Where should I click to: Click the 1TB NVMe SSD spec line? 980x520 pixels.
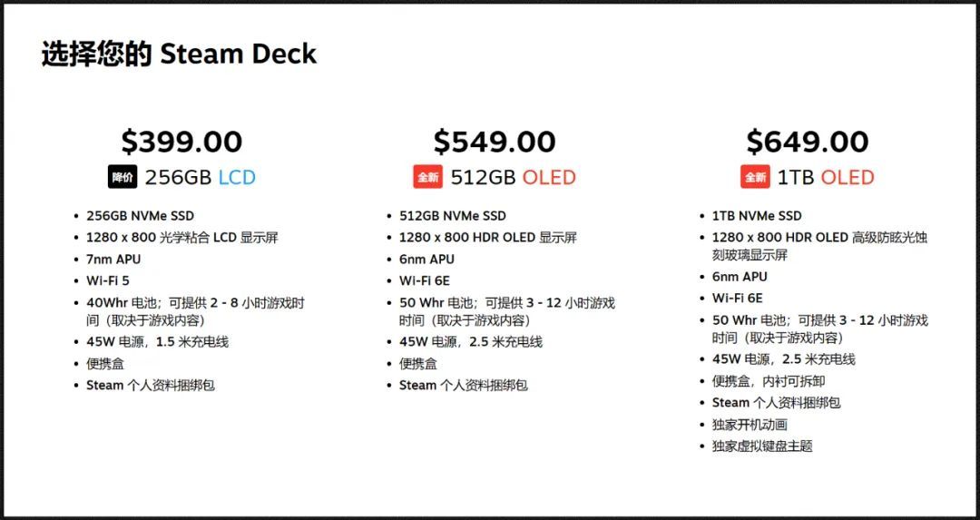pyautogui.click(x=756, y=216)
